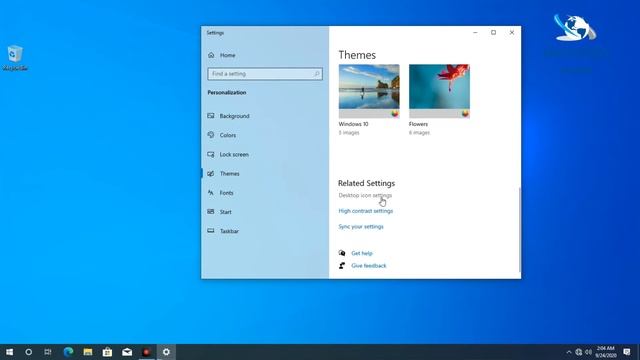Click the search magnifier icon in Settings
The image size is (640, 360).
click(x=317, y=74)
